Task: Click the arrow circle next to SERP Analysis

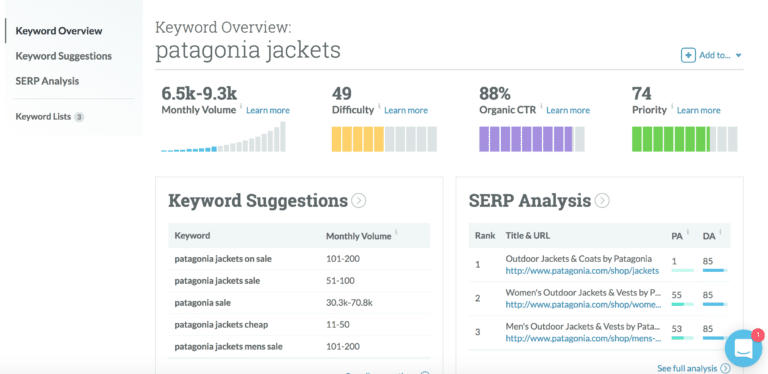Action: [602, 201]
